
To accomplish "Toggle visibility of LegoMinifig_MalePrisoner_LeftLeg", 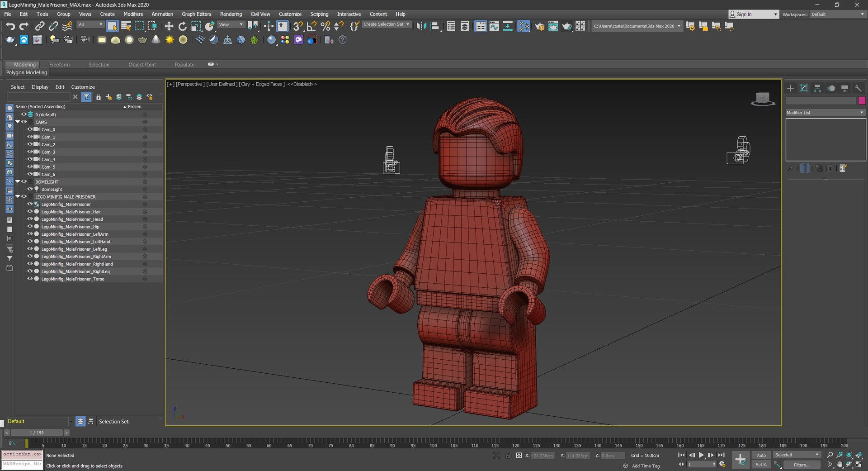I will tap(30, 249).
